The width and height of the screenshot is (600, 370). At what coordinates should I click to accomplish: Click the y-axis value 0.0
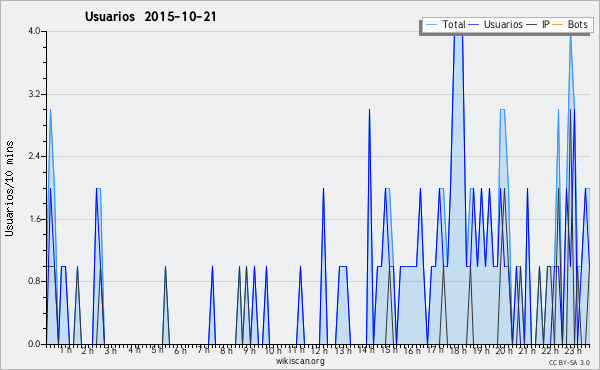[34, 344]
